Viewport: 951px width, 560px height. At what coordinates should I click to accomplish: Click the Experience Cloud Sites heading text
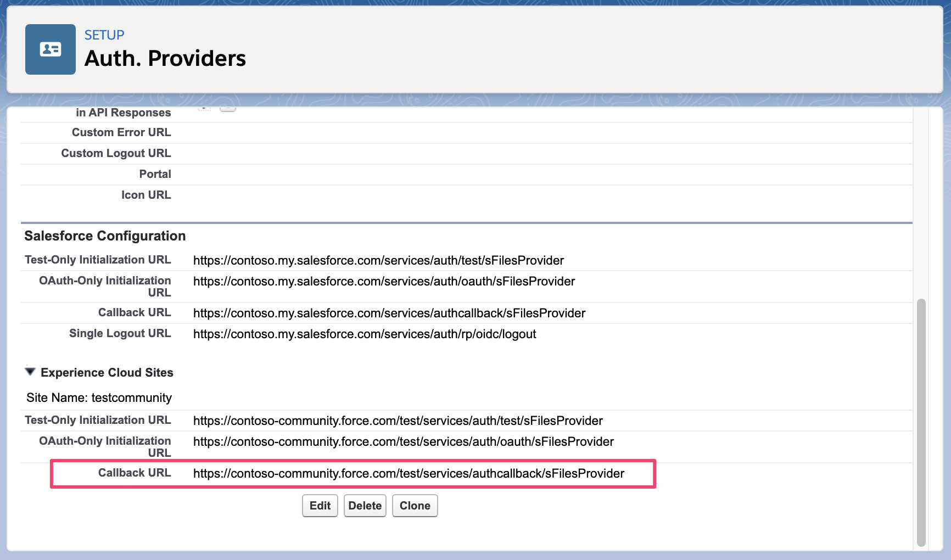click(107, 373)
